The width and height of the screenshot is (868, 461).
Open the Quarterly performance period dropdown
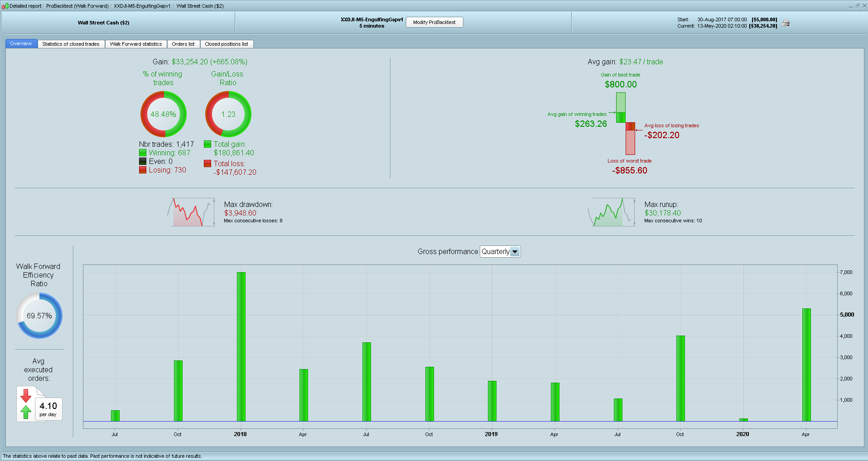point(500,252)
